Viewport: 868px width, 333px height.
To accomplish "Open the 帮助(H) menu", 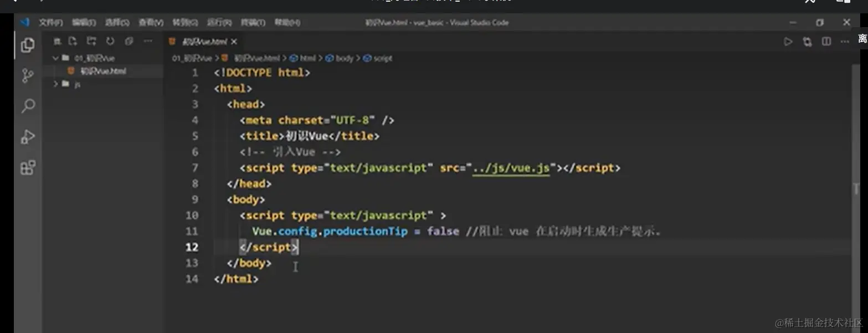I will pyautogui.click(x=287, y=23).
